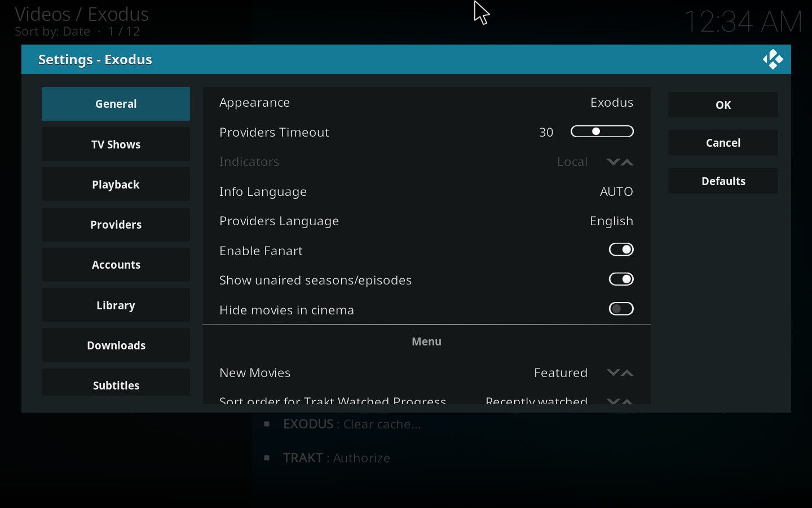Reset settings using Defaults button
The image size is (812, 508).
tap(723, 181)
